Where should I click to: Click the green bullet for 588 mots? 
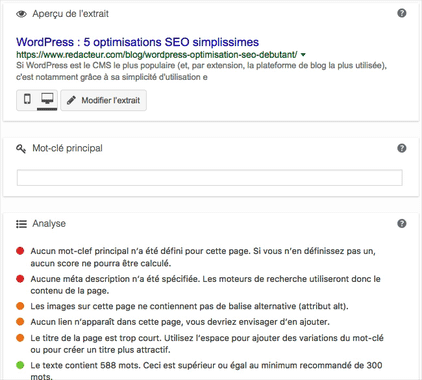pyautogui.click(x=20, y=365)
